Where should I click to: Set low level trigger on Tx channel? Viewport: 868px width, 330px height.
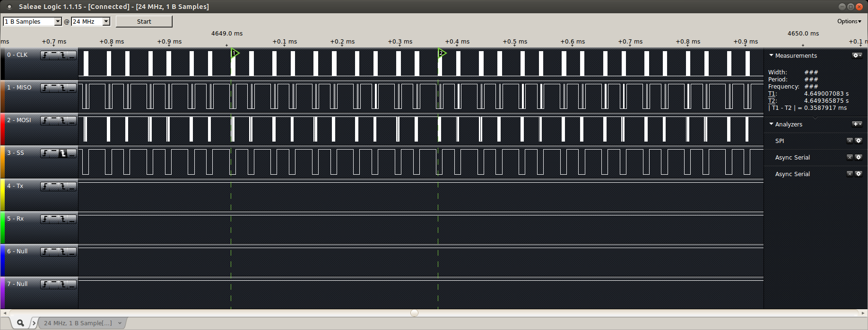(71, 187)
